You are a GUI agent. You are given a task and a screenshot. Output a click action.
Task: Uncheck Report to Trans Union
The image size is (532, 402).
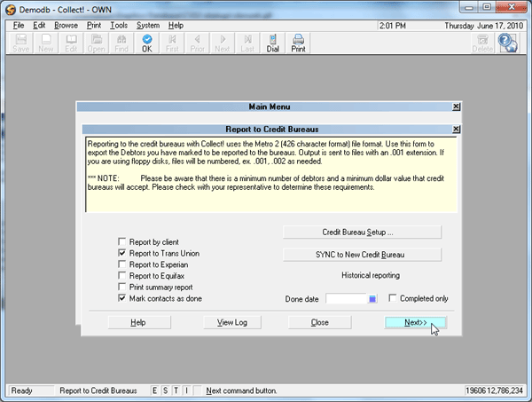[x=121, y=253]
